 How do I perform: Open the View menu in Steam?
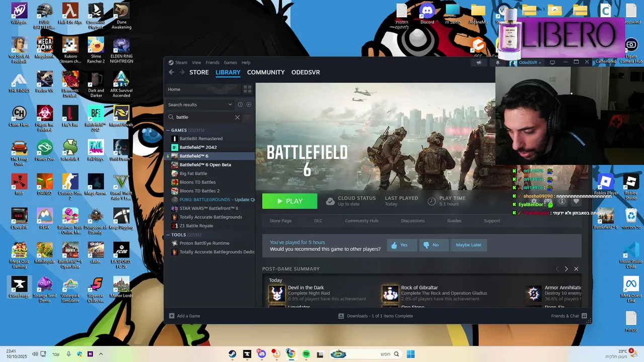pyautogui.click(x=196, y=62)
